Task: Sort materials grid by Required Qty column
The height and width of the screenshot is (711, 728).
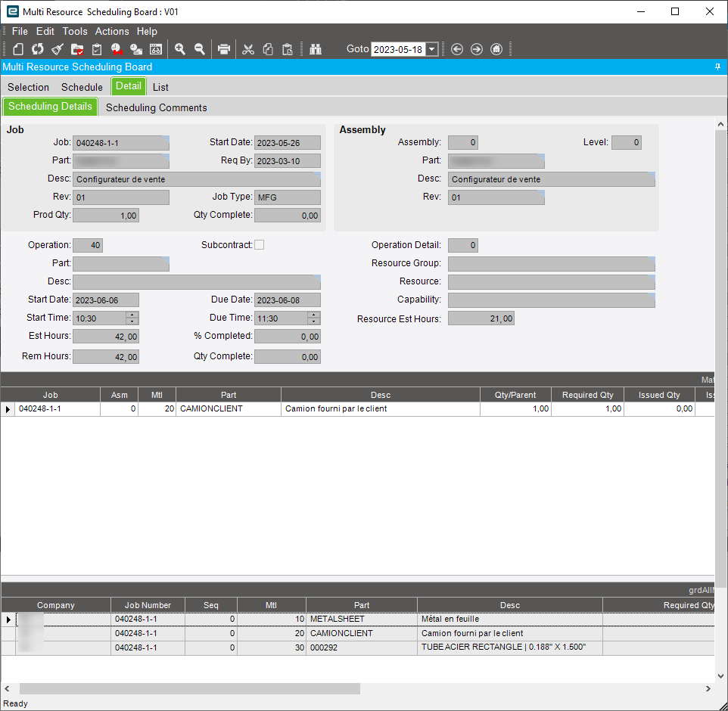Action: click(588, 395)
